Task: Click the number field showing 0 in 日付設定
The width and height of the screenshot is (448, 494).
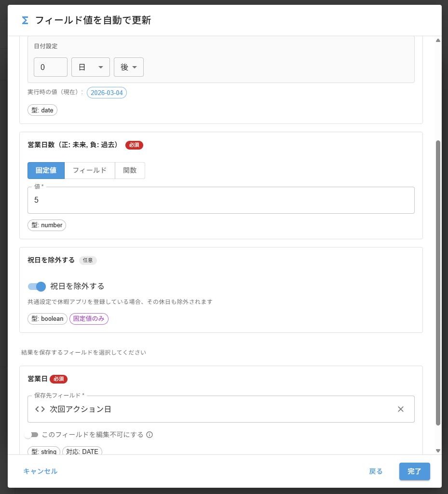Action: point(50,67)
